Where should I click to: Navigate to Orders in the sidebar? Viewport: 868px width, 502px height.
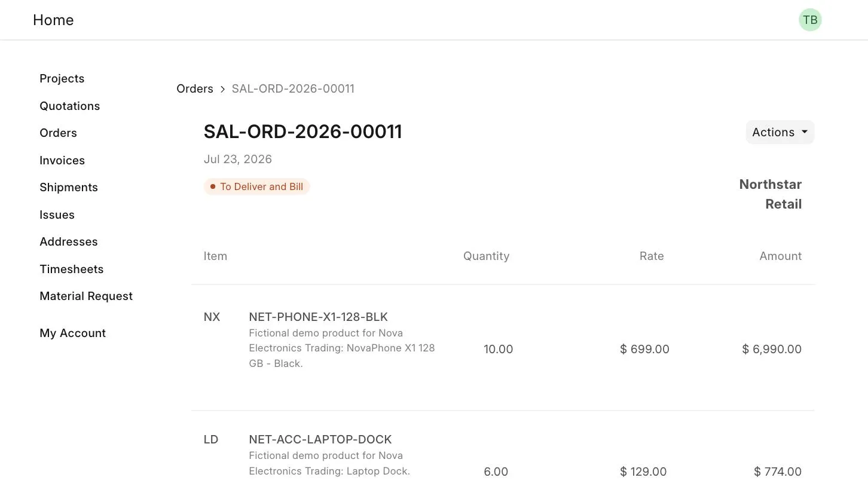[x=59, y=133]
